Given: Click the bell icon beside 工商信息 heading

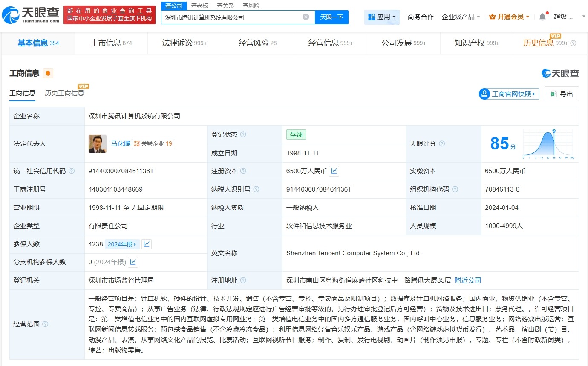Looking at the screenshot, I should pos(48,73).
